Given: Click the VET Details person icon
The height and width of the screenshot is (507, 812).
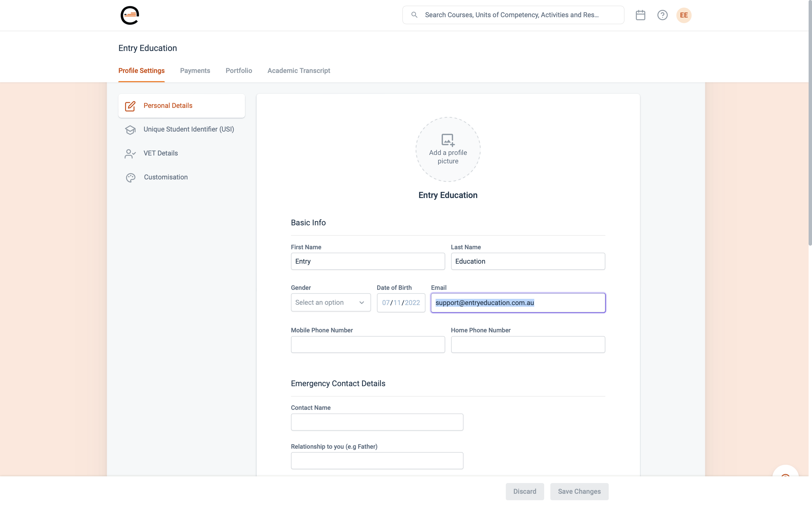Looking at the screenshot, I should pyautogui.click(x=130, y=154).
